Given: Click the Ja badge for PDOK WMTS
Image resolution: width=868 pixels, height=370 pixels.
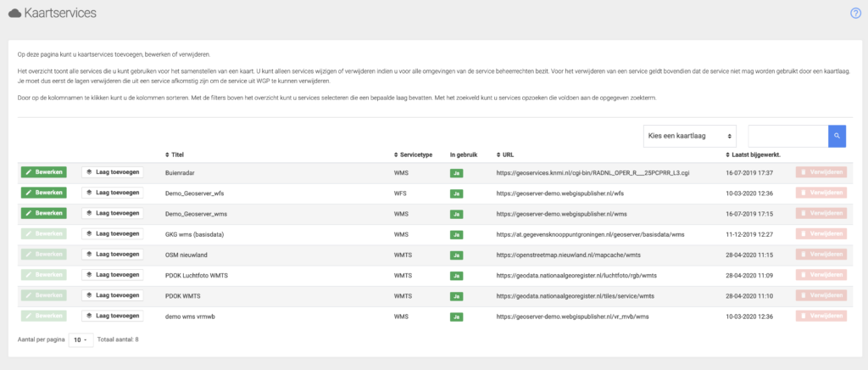Looking at the screenshot, I should (x=457, y=295).
